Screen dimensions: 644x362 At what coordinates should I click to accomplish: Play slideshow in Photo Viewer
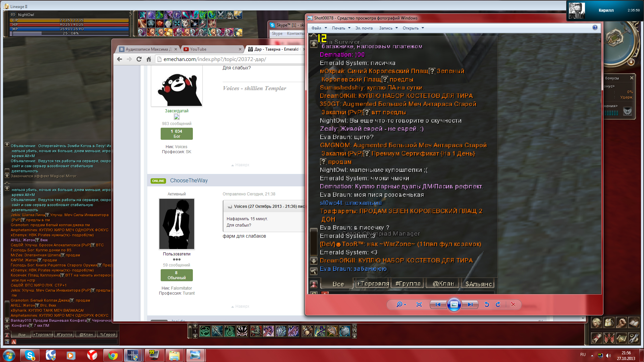pyautogui.click(x=454, y=304)
